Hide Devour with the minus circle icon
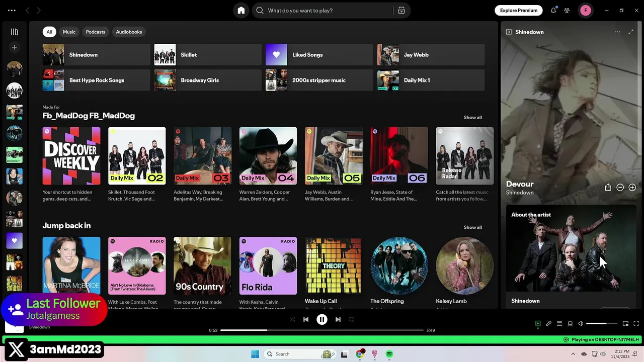 (x=620, y=188)
